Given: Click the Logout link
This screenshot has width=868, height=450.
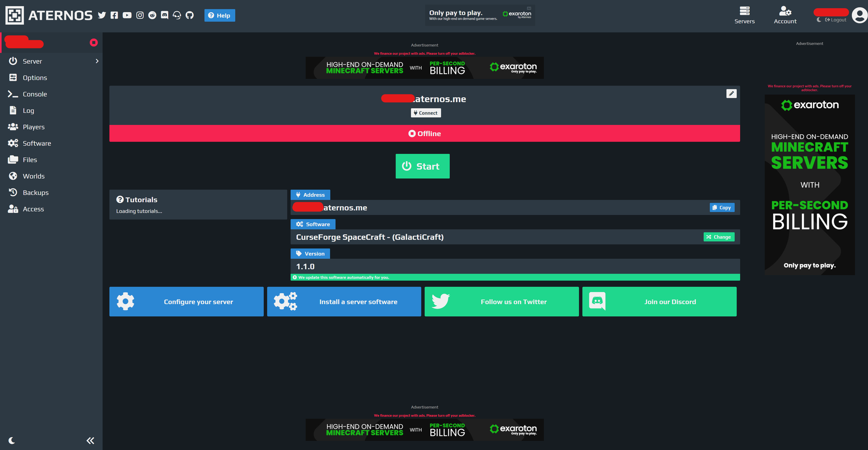Looking at the screenshot, I should [x=835, y=20].
